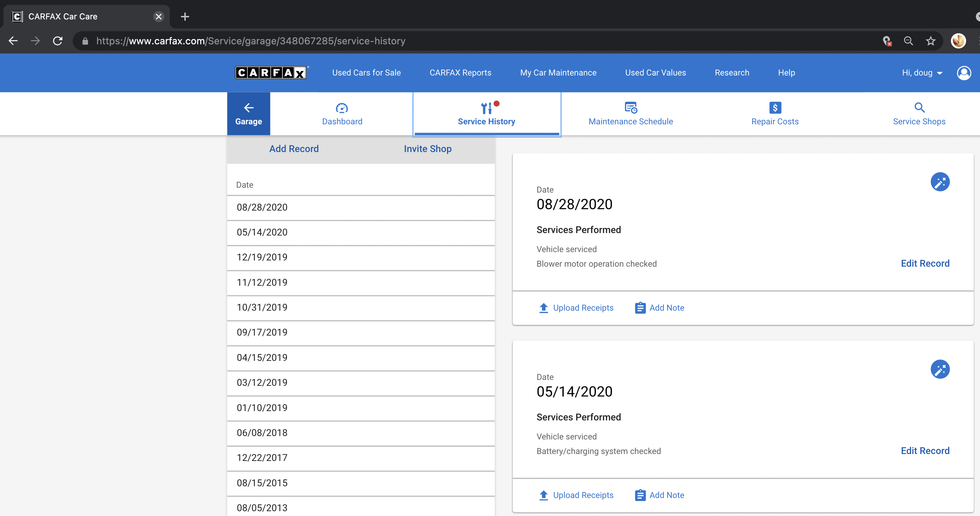Screen dimensions: 980x516
Task: Select the 09/17/2019 date row
Action: [361, 333]
